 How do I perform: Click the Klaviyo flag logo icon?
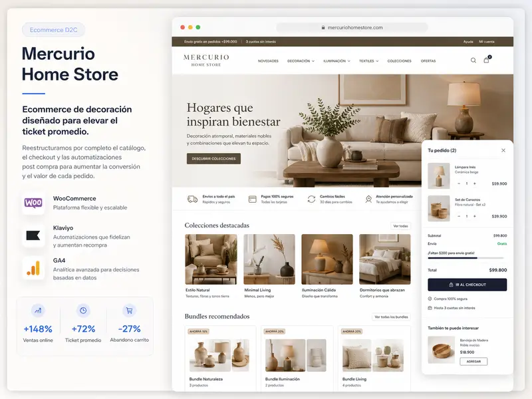coord(33,235)
